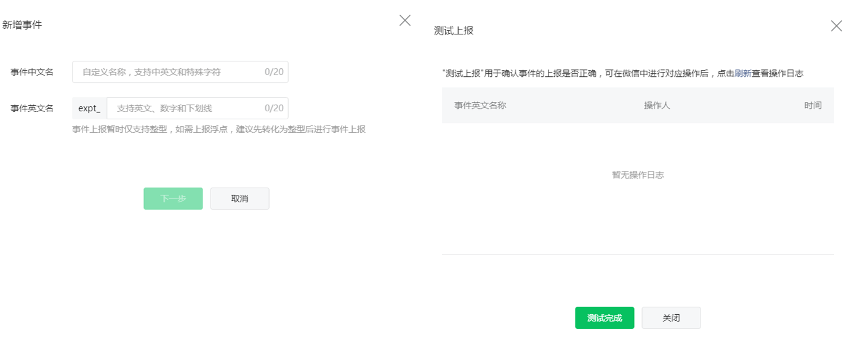Image resolution: width=868 pixels, height=340 pixels.
Task: Click the 测试上报 dialog title
Action: click(x=454, y=31)
